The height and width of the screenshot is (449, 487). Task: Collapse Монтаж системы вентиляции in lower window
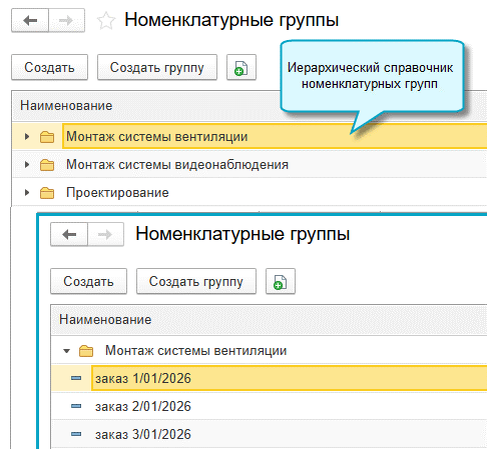(66, 351)
